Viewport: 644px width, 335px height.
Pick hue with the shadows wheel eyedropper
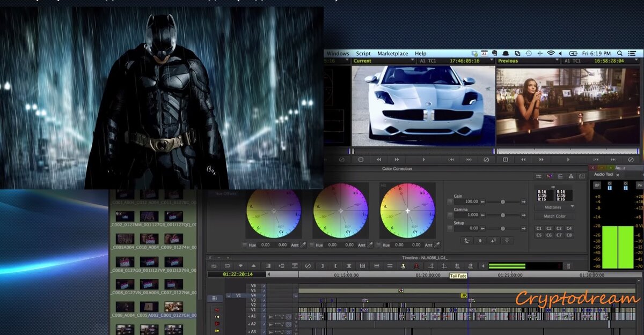303,244
